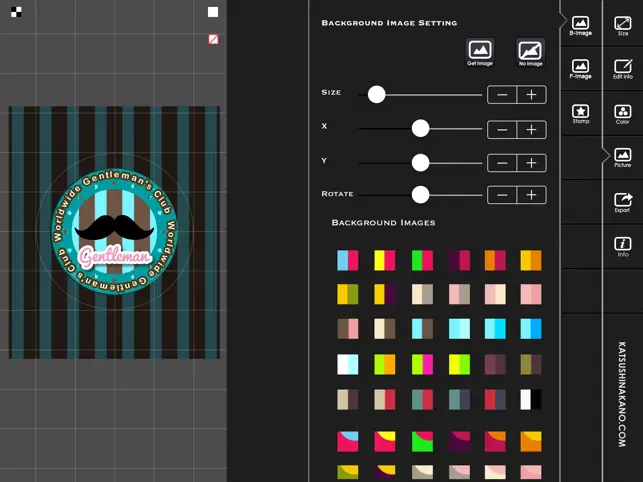Screen dimensions: 643x482
Task: Click the Gentleman mustache badge on canvas
Action: tap(115, 231)
